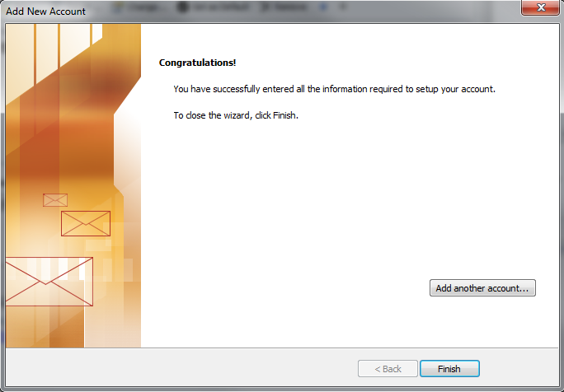Click the empty gray footer left of Back
Screen dimensions: 564x392
(180, 369)
